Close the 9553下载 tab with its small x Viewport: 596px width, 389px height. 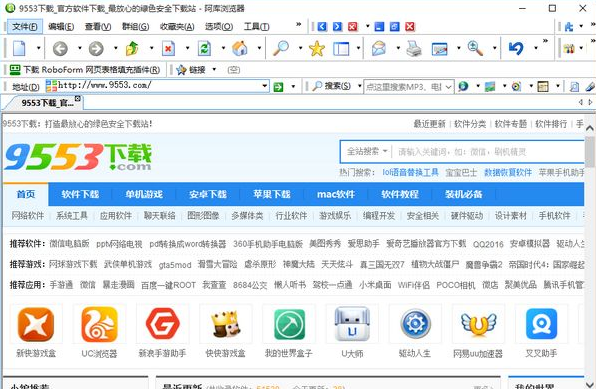click(x=78, y=98)
